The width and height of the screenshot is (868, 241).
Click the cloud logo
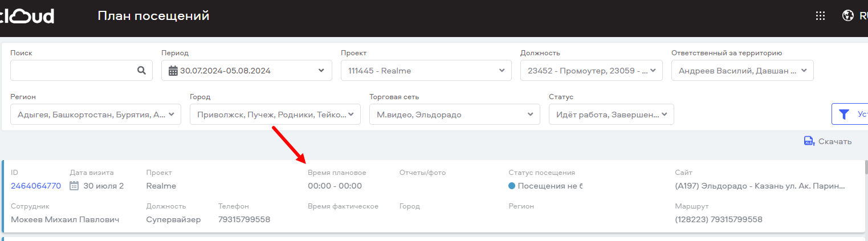pyautogui.click(x=27, y=16)
